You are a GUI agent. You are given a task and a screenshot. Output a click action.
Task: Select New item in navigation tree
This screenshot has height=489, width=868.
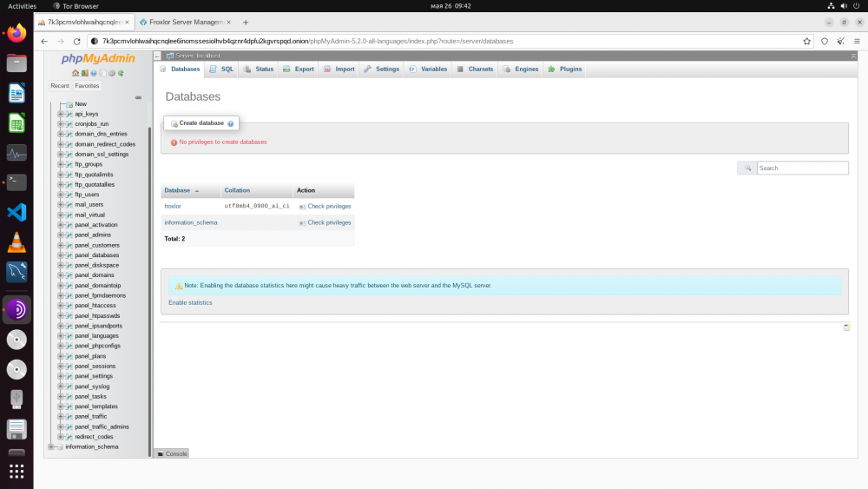pyautogui.click(x=81, y=104)
